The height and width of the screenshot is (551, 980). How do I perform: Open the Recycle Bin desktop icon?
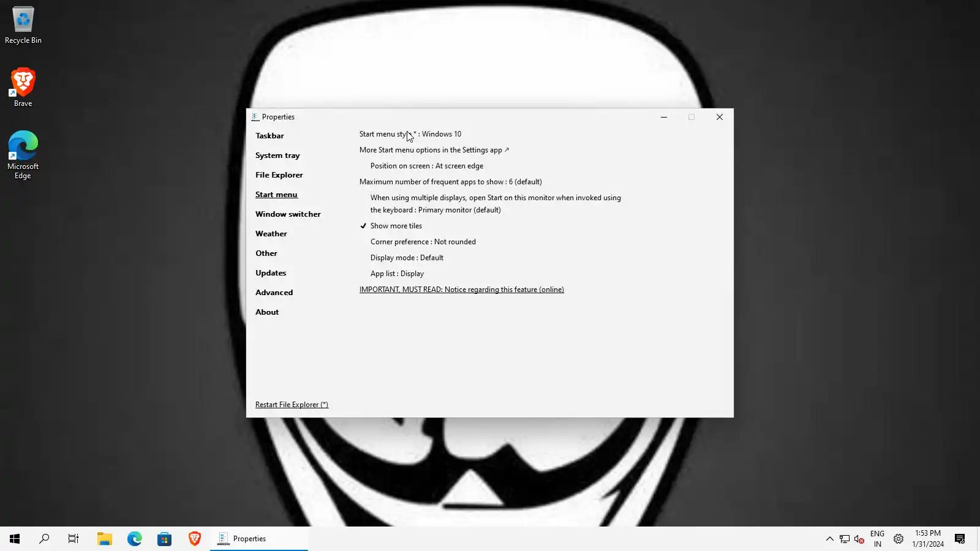[23, 26]
